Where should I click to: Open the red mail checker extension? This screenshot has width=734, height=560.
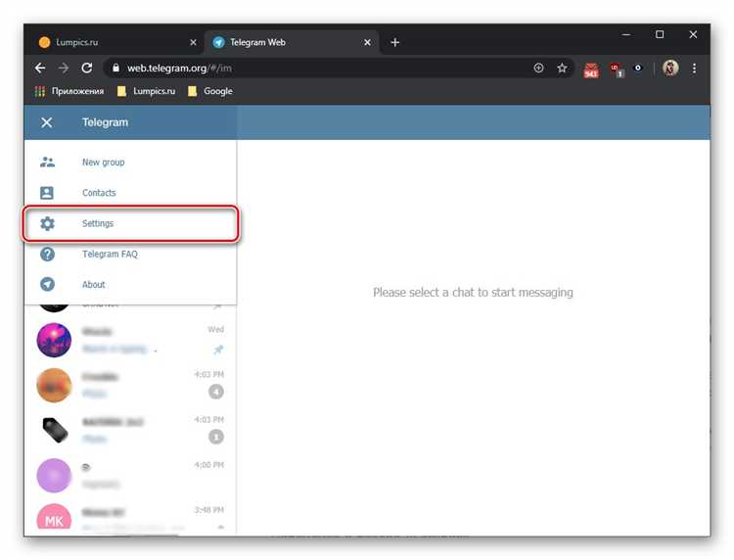coord(591,70)
